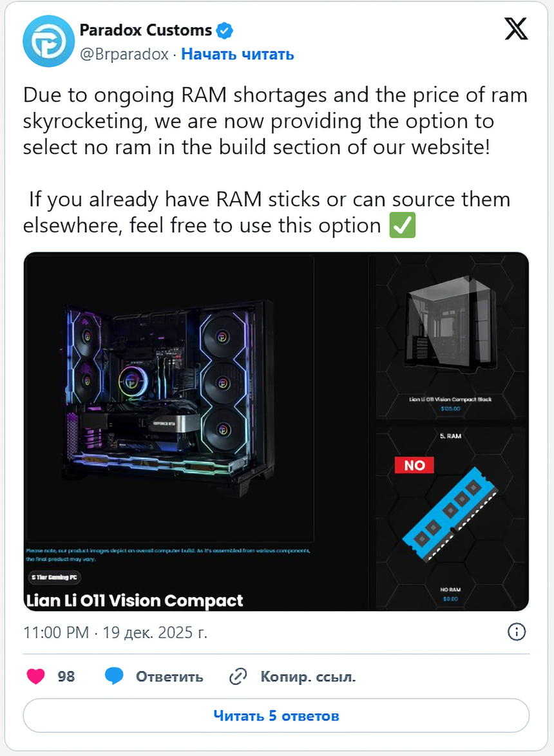Select the Lian Li O11 Vision Compact Black case
This screenshot has height=756, width=554.
[450, 339]
